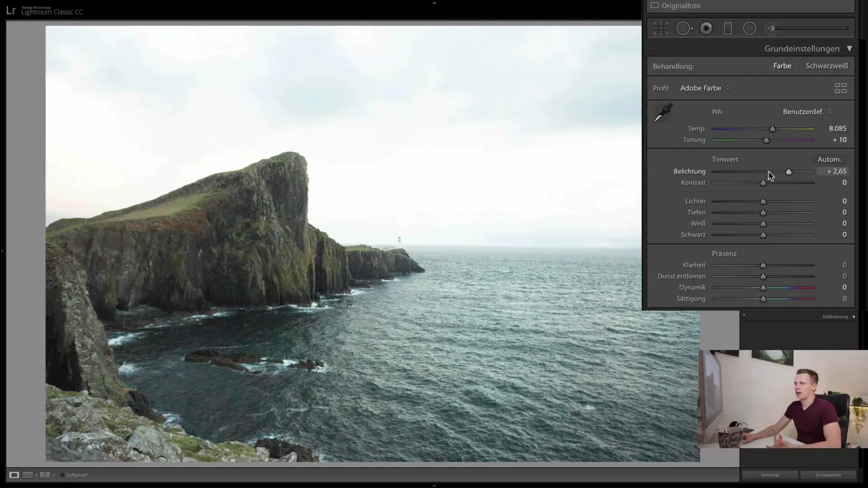Click the Belichtung value + 2,65 field
Screen dimensions: 868x488
tap(832, 172)
